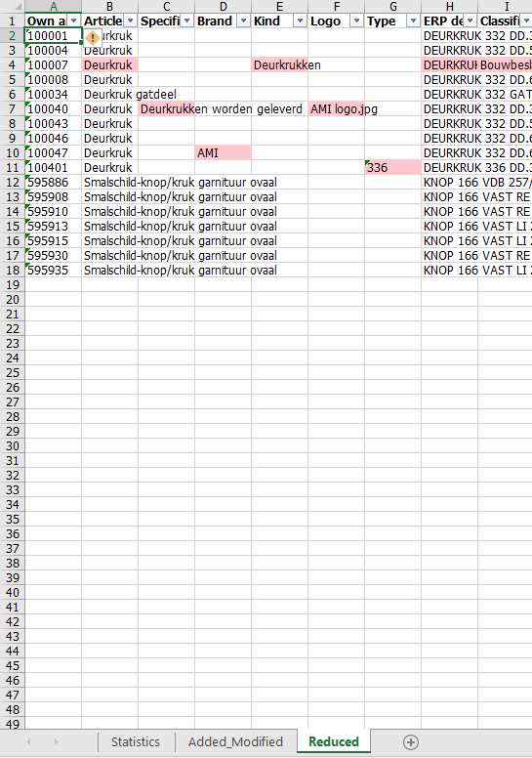The height and width of the screenshot is (758, 532).
Task: Select the pink highlighted AMI cell
Action: click(x=223, y=152)
